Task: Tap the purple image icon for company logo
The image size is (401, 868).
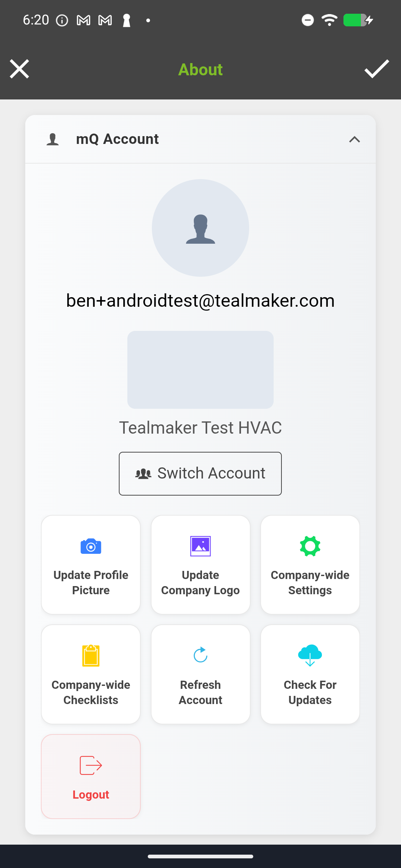Action: point(200,546)
